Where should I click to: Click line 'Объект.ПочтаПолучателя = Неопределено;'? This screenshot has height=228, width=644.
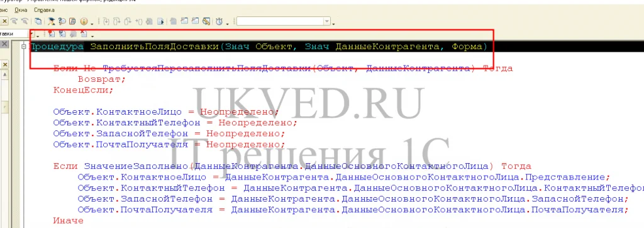169,144
